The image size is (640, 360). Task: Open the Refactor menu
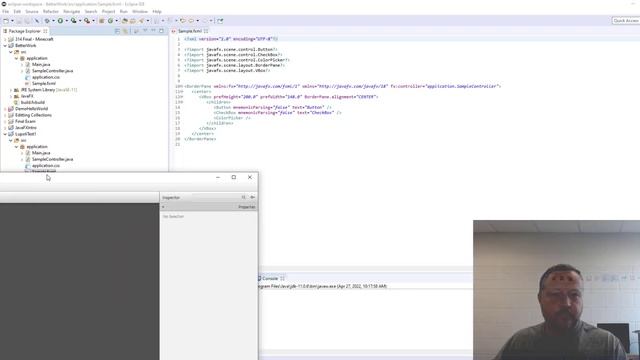(51, 11)
